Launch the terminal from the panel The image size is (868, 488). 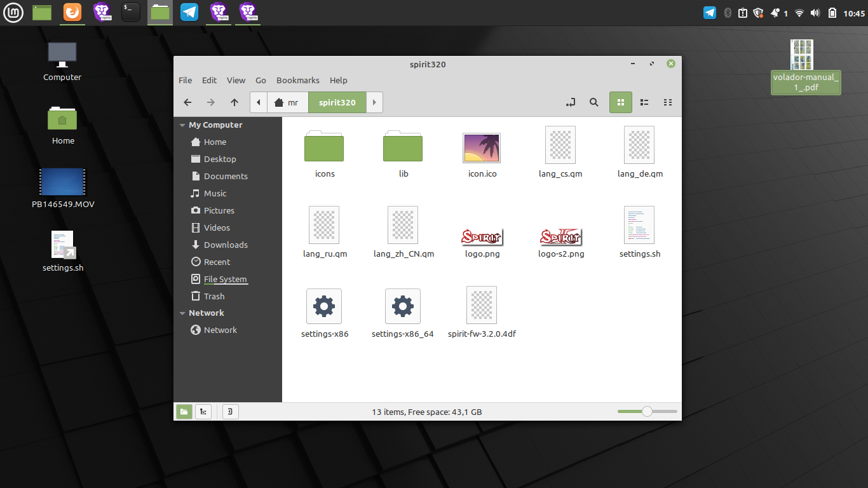pos(131,12)
